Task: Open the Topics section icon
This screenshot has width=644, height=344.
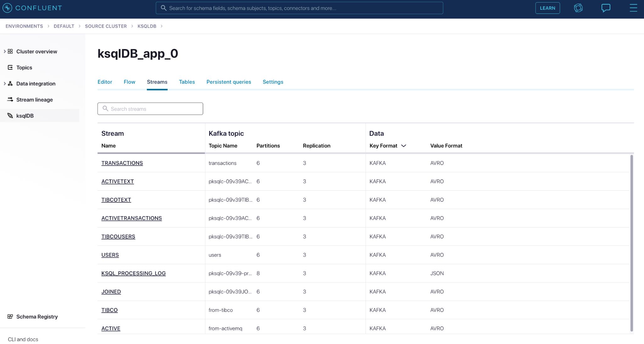Action: 10,67
